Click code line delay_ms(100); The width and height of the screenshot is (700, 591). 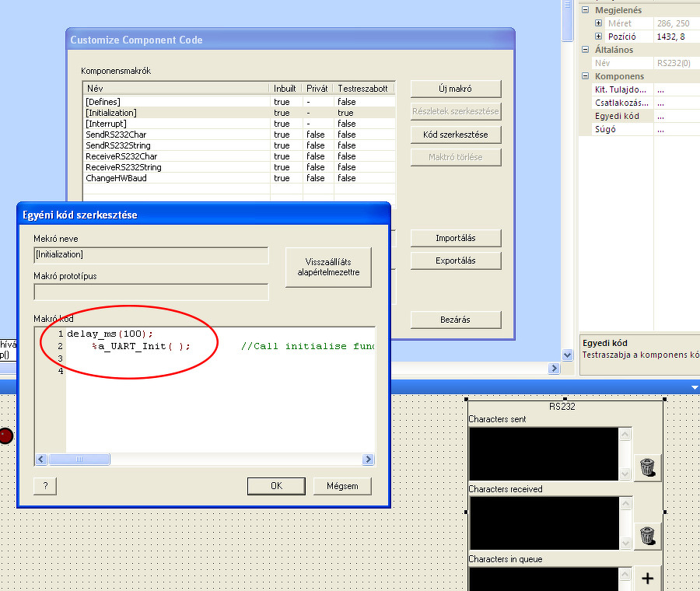point(110,334)
